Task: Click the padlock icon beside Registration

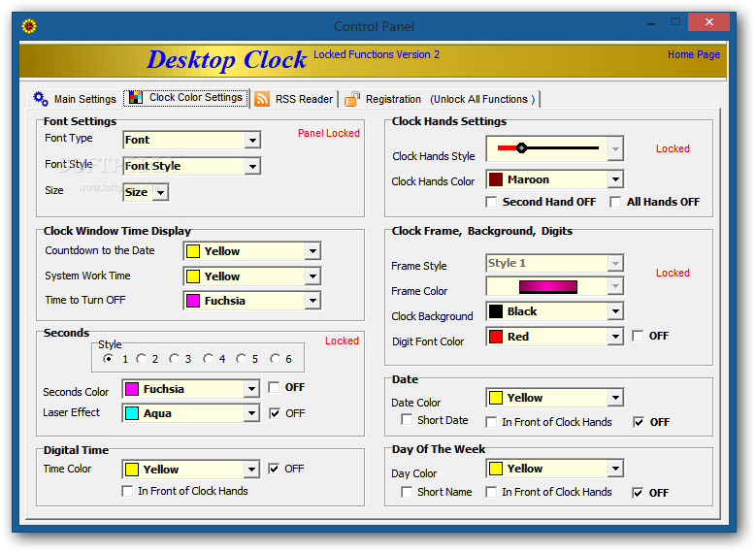Action: pyautogui.click(x=352, y=99)
